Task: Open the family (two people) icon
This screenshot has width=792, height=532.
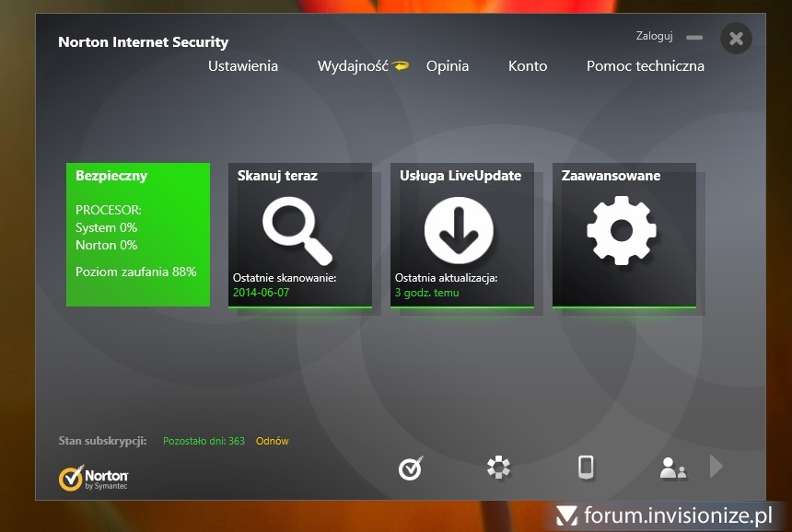Action: (672, 468)
